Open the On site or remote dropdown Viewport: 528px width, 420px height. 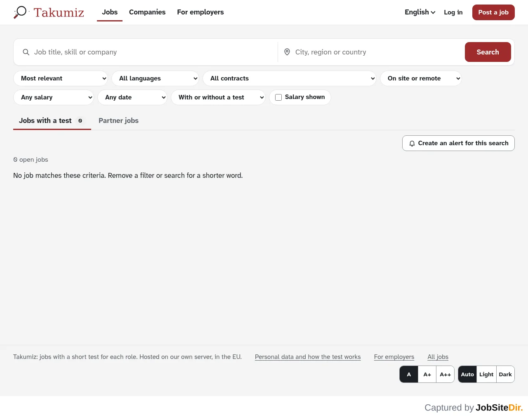(x=421, y=78)
